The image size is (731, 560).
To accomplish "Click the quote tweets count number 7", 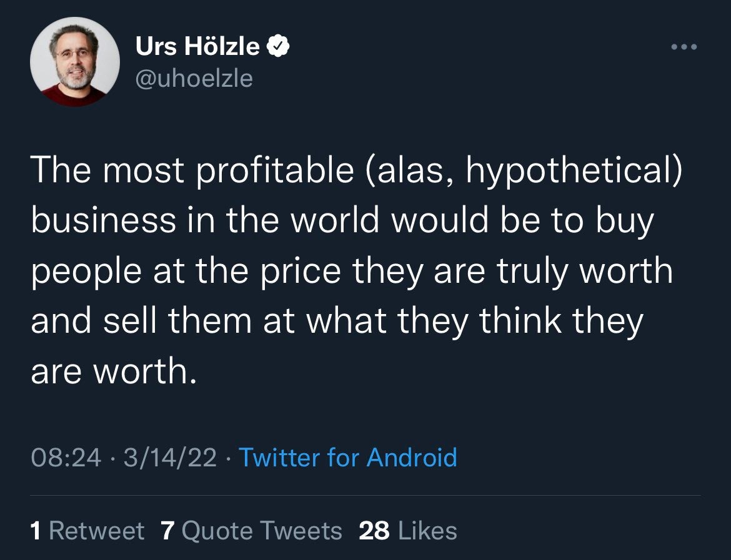I will click(x=167, y=531).
